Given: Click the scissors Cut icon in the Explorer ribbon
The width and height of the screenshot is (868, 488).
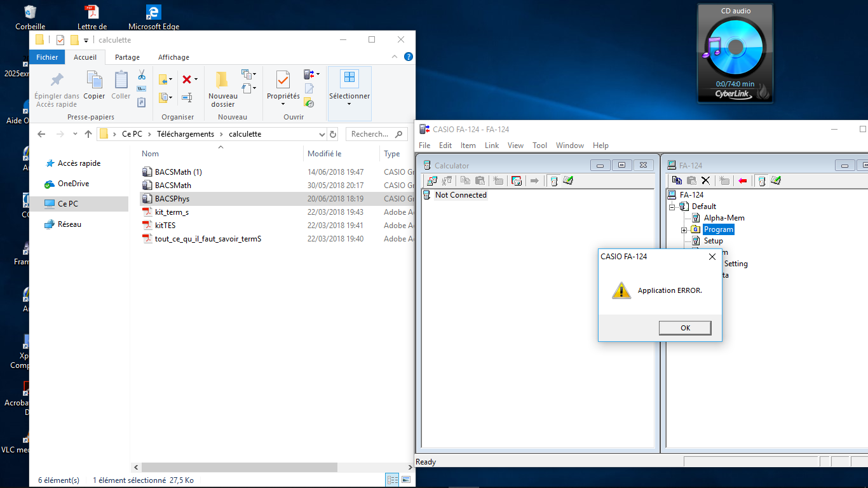Looking at the screenshot, I should pyautogui.click(x=142, y=75).
